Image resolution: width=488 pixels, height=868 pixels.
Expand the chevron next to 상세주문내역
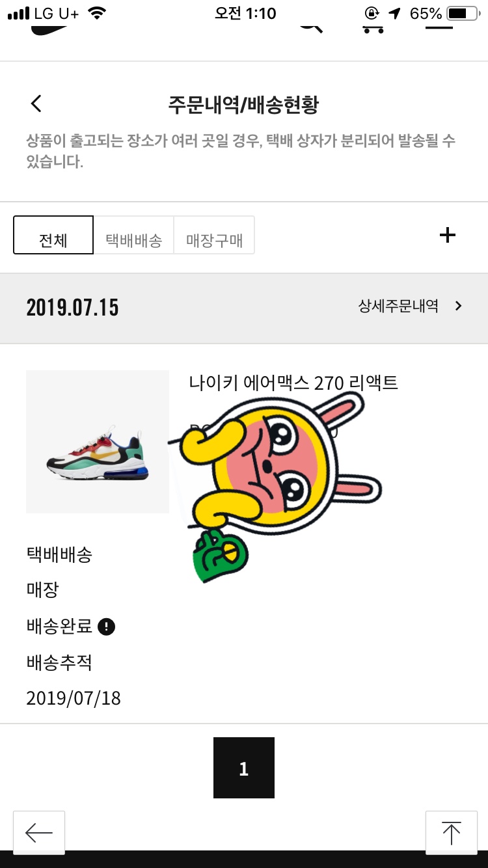458,306
